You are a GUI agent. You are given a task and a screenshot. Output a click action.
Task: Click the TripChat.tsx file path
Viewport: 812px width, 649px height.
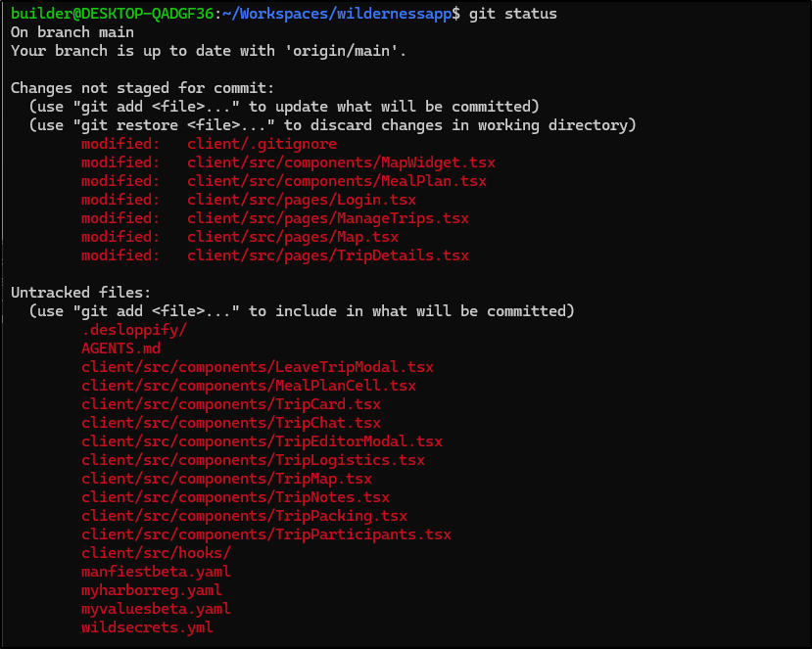(x=231, y=423)
